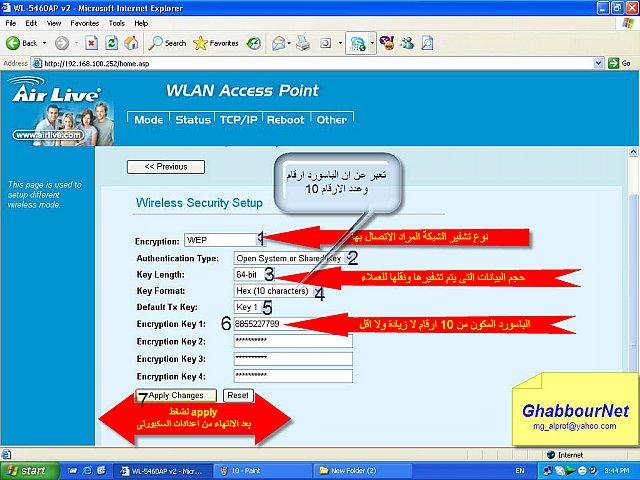Click the WL-5460AP v2 taskbar button
This screenshot has width=640, height=480.
click(163, 471)
